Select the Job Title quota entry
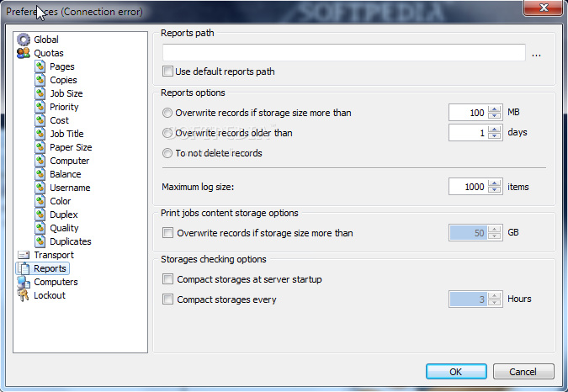This screenshot has width=568, height=392. pos(66,134)
